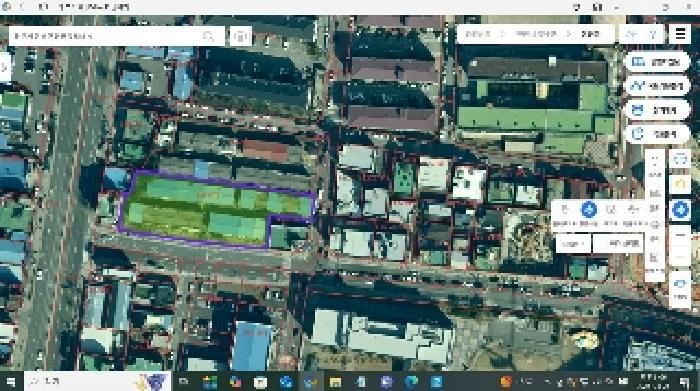
Task: Click the yellow icon button in the right map controls
Action: pos(680,184)
